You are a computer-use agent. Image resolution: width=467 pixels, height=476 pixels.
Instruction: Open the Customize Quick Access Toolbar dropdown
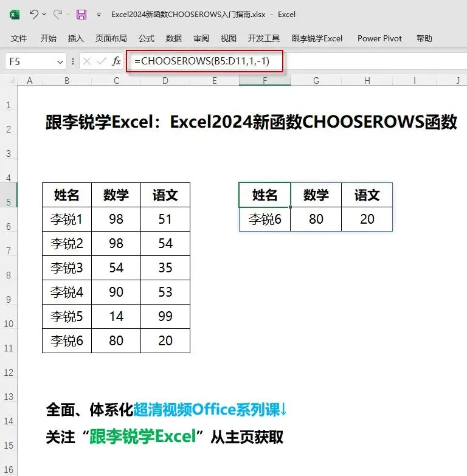click(x=99, y=14)
